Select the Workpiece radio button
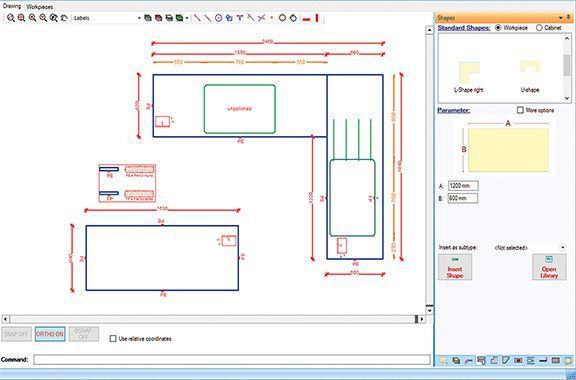 click(498, 28)
